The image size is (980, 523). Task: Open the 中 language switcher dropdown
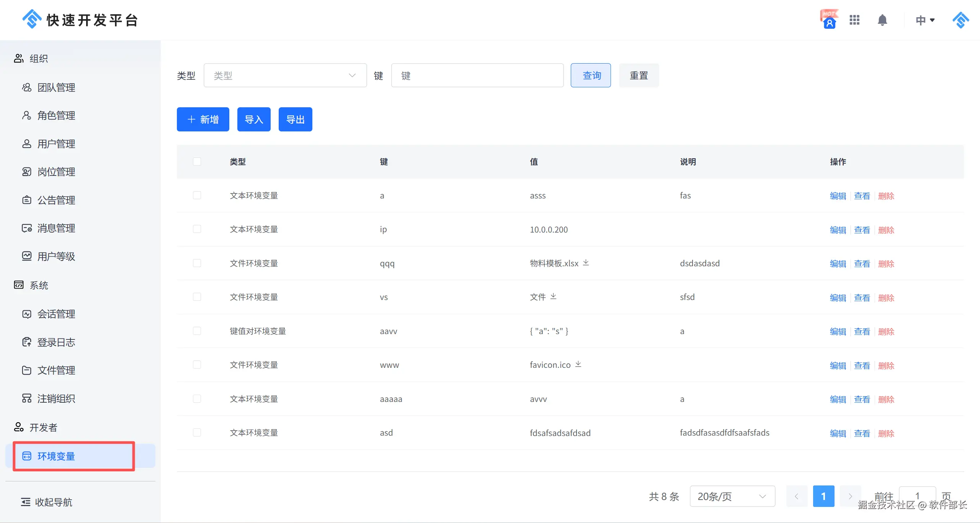point(925,20)
